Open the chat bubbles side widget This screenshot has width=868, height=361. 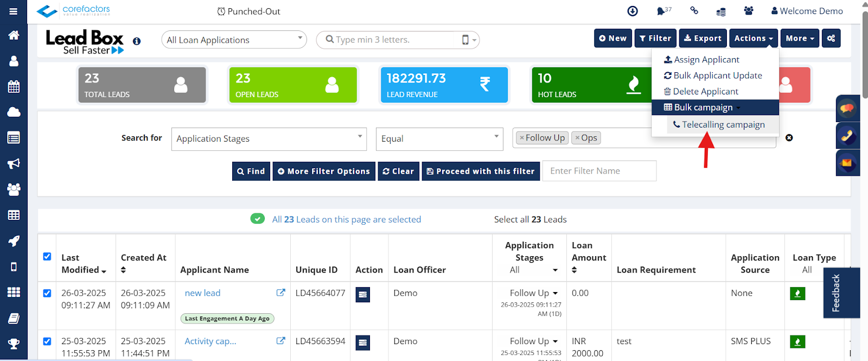tap(847, 108)
